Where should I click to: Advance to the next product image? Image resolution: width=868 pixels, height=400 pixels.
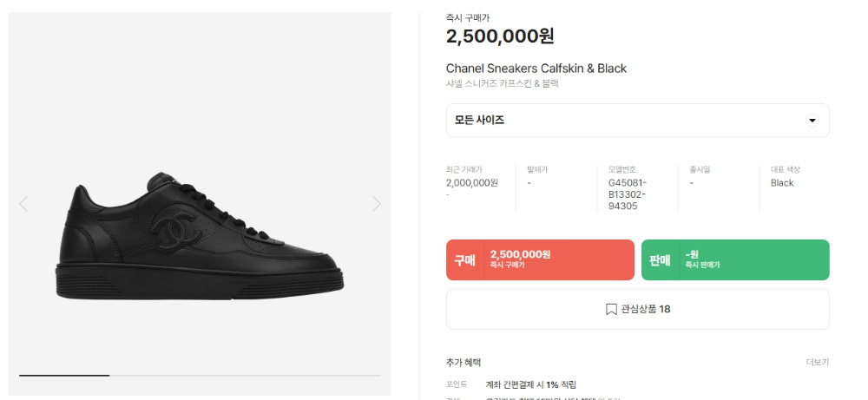point(377,204)
